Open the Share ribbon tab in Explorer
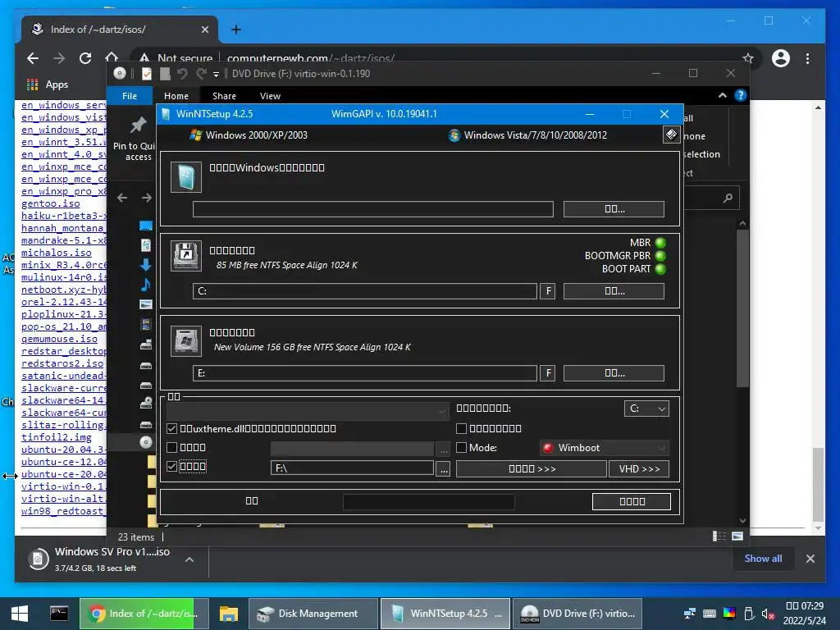Viewport: 840px width, 630px height. coord(224,96)
